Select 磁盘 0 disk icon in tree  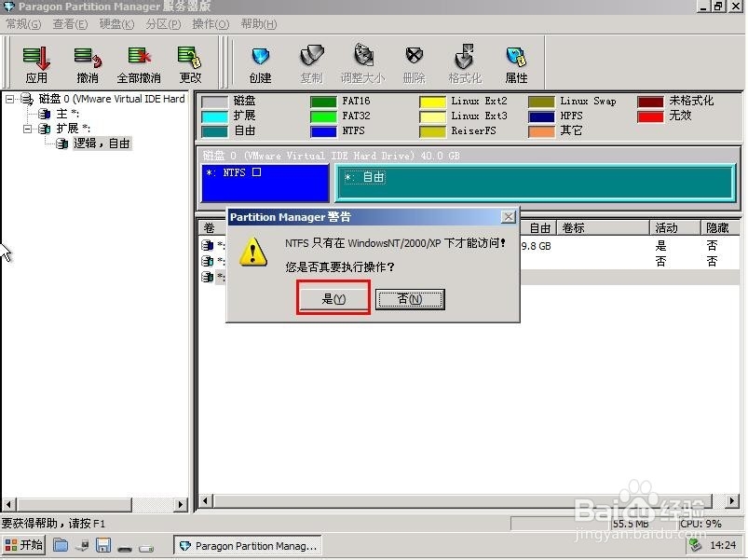point(27,99)
